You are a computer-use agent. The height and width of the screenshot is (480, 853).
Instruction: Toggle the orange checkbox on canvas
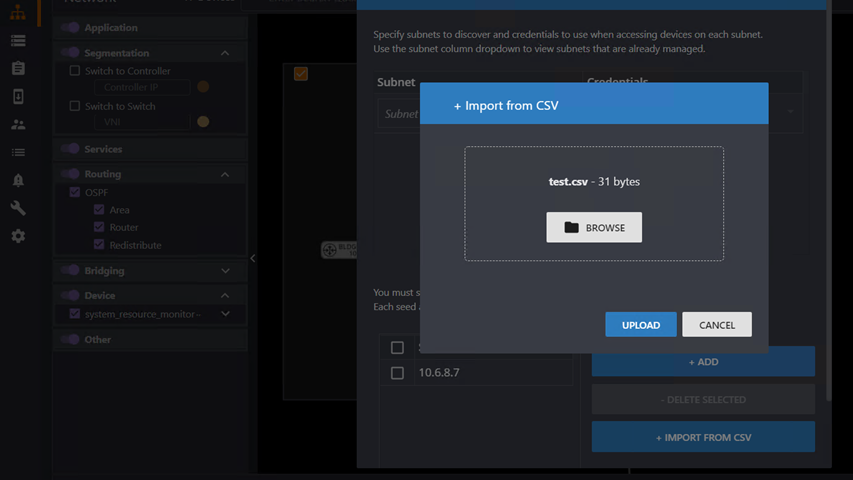point(301,73)
